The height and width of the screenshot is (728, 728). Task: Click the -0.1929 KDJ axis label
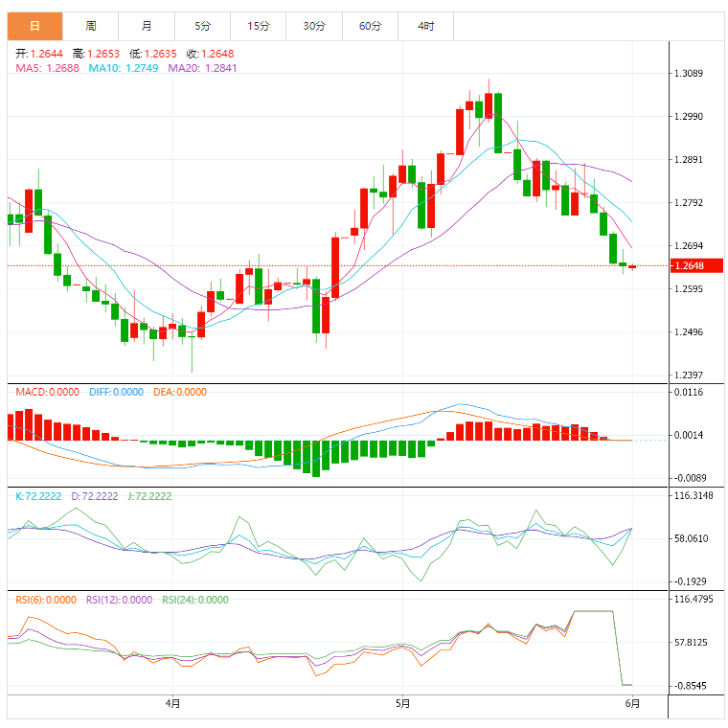click(690, 581)
